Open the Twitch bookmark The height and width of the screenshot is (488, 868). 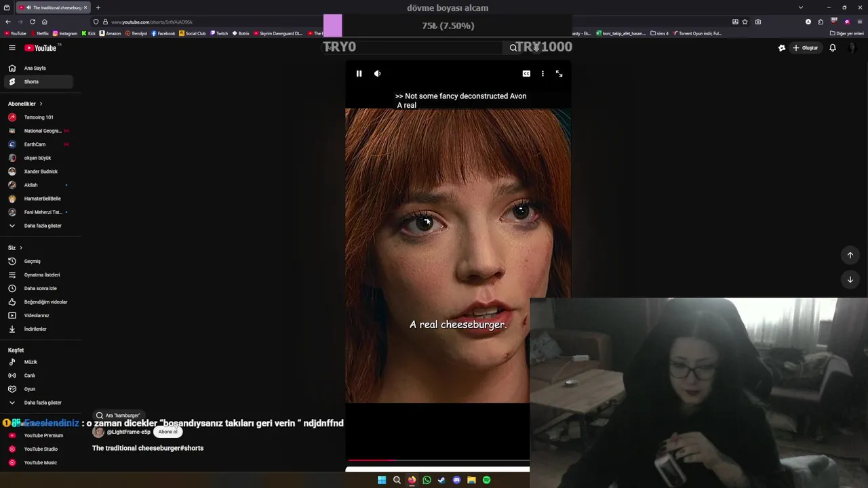tap(219, 33)
